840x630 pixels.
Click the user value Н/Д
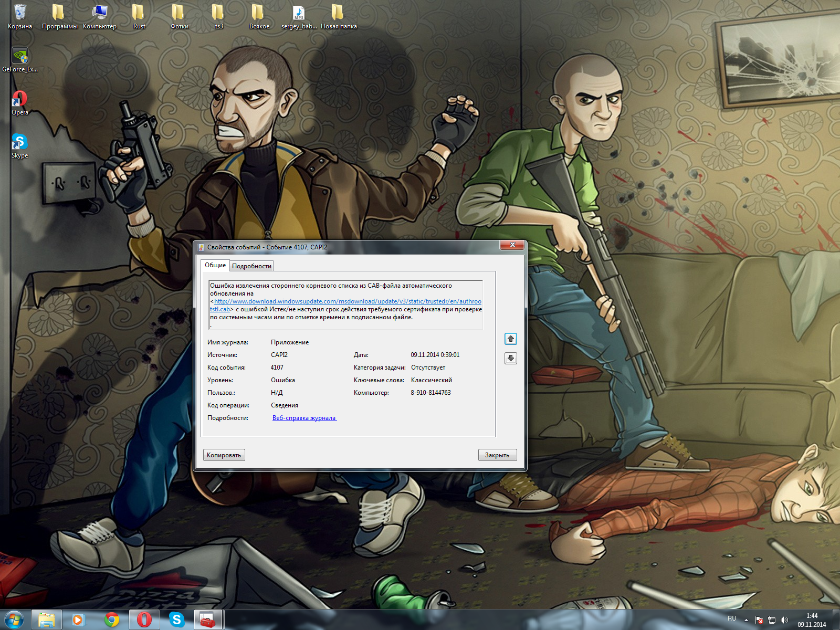(277, 393)
